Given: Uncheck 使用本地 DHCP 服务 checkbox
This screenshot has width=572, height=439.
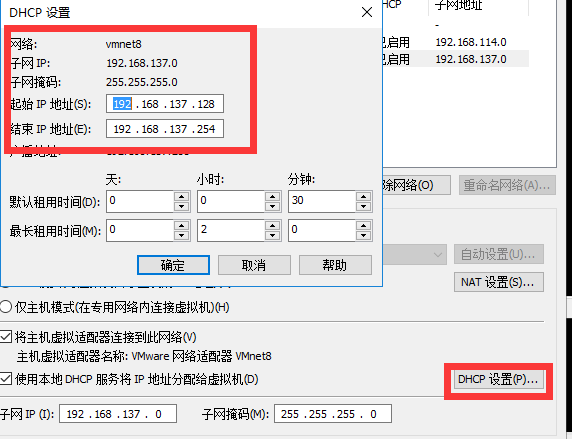Looking at the screenshot, I should (5, 379).
